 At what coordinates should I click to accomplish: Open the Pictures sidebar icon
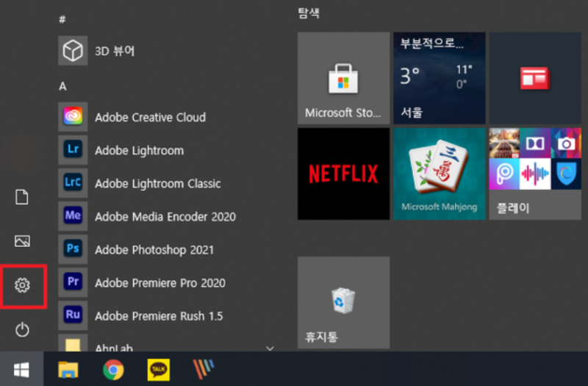click(x=22, y=241)
